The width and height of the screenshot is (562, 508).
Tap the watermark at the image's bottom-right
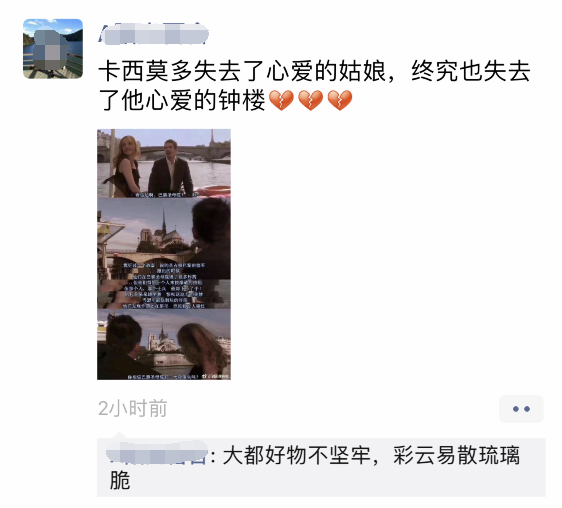(x=215, y=376)
